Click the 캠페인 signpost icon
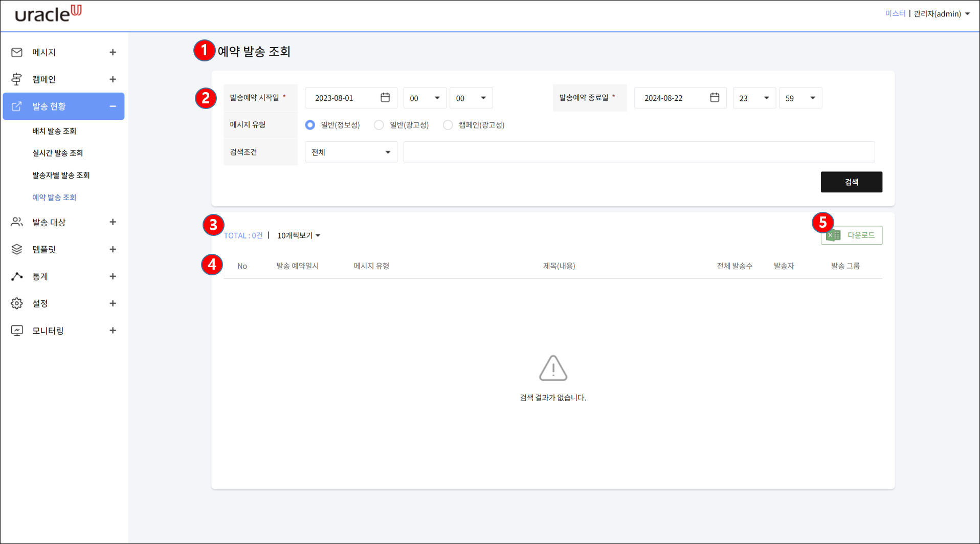Screen dimensions: 980x544 click(17, 79)
